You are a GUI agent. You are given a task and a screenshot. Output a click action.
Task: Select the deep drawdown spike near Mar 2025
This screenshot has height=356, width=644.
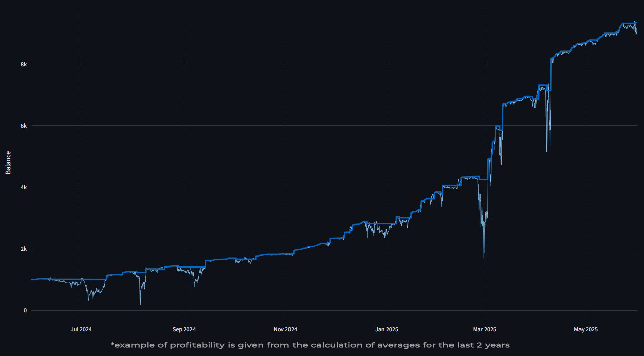click(x=482, y=239)
